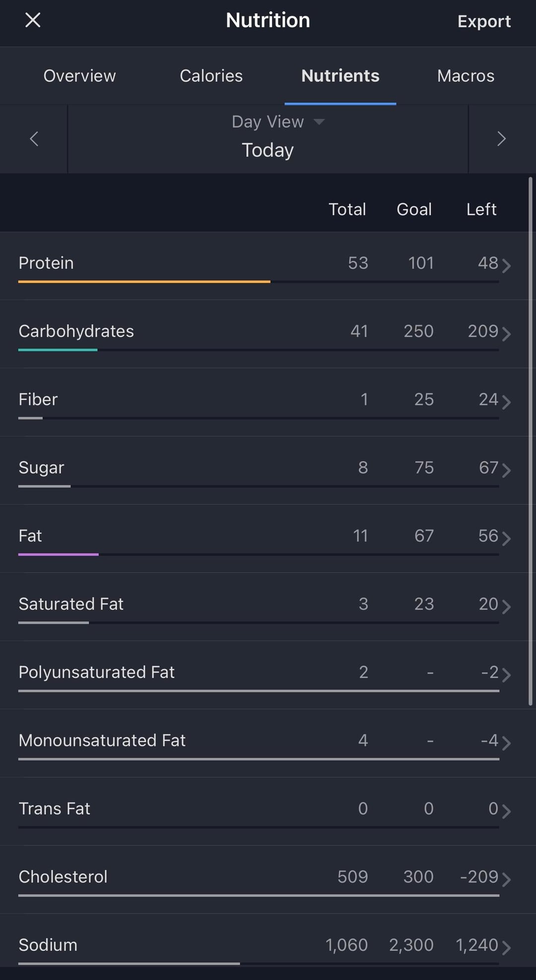Switch to the Overview tab
The width and height of the screenshot is (536, 980).
[x=79, y=76]
